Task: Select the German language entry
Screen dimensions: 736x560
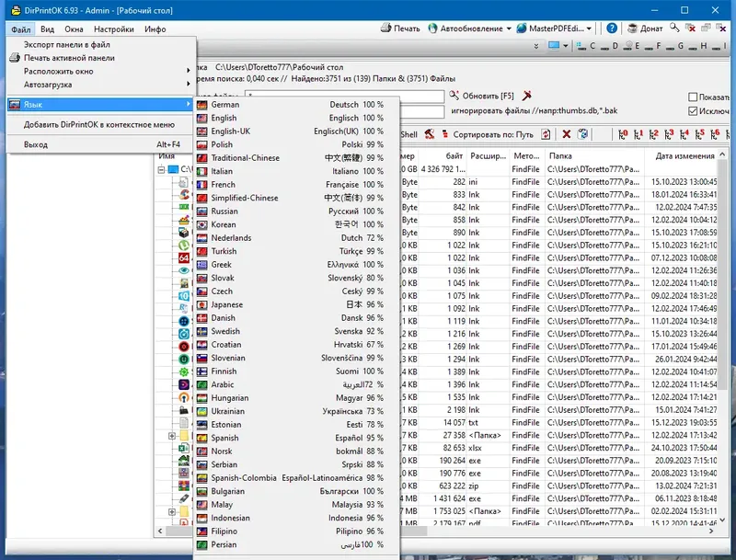Action: tap(296, 105)
